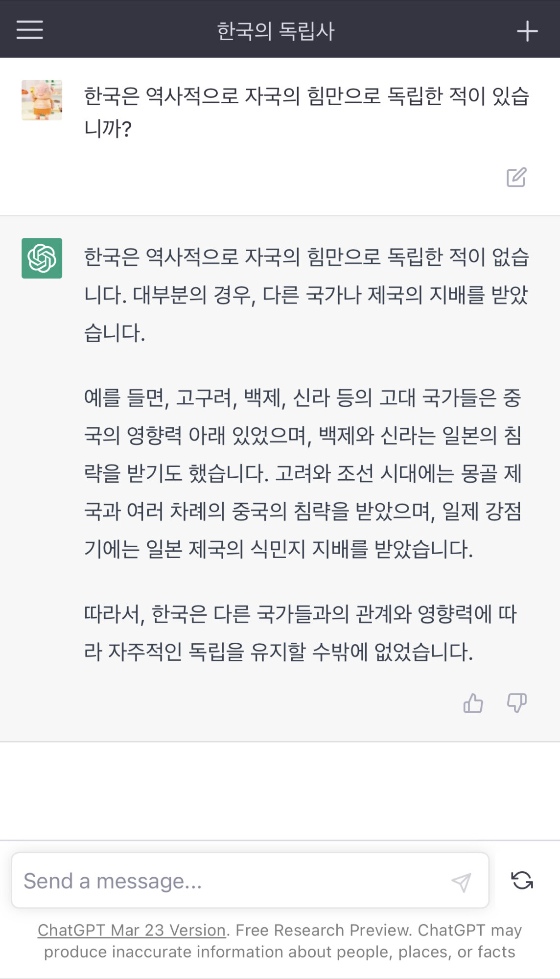560x979 pixels.
Task: Open the 'ChatGPT Mar 23 Version' link
Action: pyautogui.click(x=131, y=930)
